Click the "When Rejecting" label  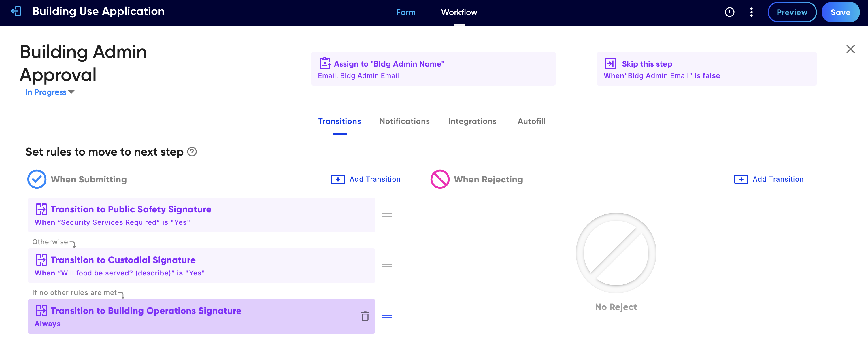click(x=488, y=180)
